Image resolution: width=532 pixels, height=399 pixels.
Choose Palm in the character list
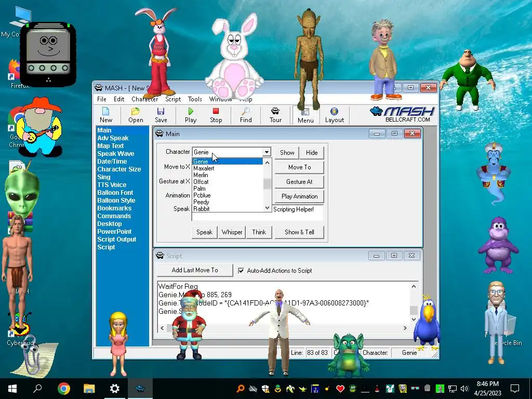coord(228,189)
